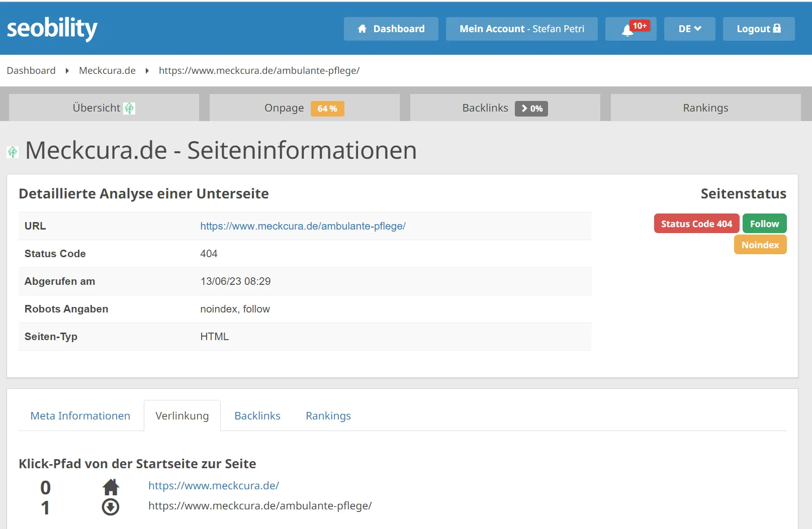Click the Seitenstatus heading
The width and height of the screenshot is (812, 529).
(744, 193)
